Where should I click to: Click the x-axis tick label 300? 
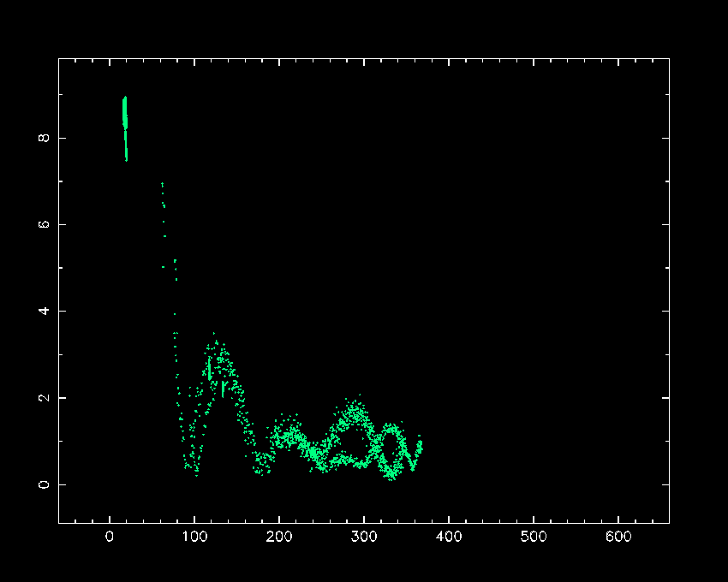364,537
